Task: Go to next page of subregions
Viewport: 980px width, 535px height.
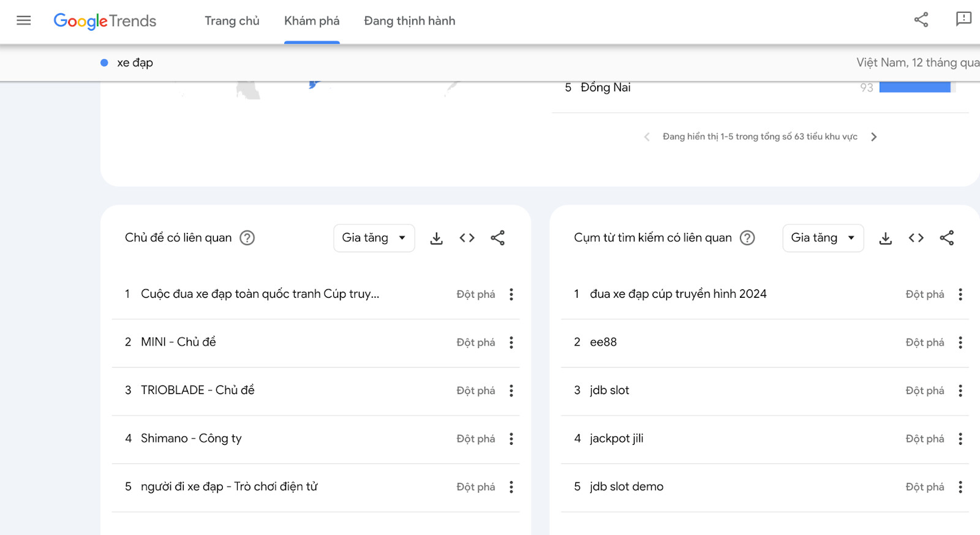Action: coord(874,137)
